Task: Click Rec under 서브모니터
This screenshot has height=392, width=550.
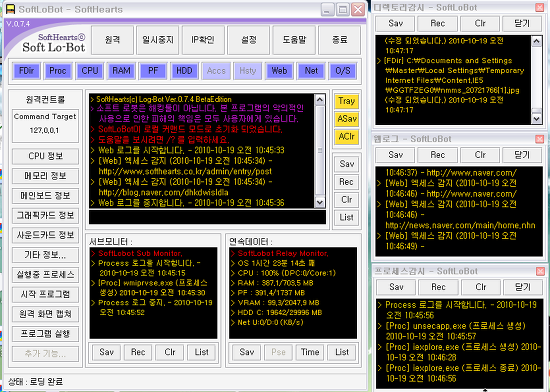Action: point(138,352)
